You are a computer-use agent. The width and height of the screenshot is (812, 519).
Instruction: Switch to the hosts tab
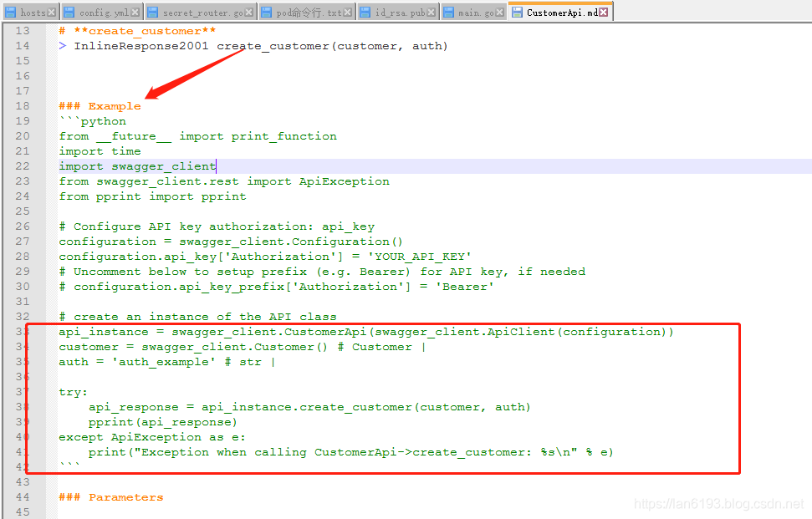[x=31, y=13]
